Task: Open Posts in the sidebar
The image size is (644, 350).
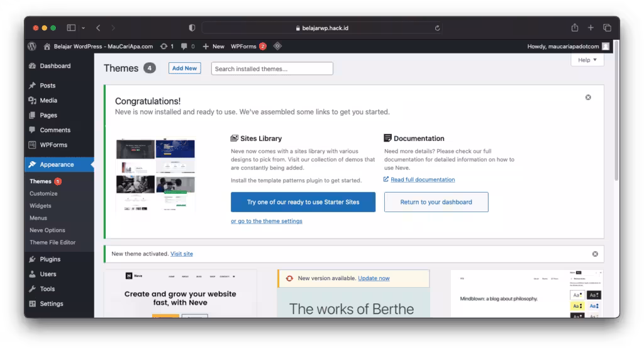Action: [x=59, y=86]
